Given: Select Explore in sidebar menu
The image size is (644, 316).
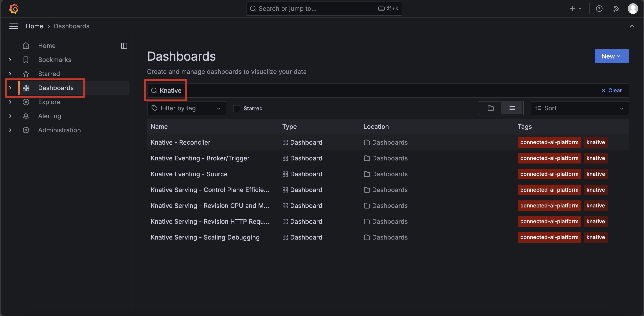Looking at the screenshot, I should click(x=49, y=102).
